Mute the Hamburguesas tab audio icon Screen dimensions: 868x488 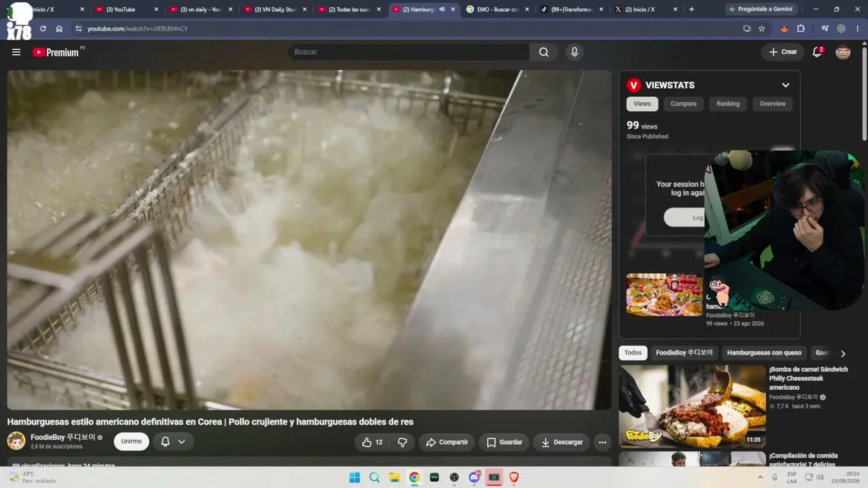(x=442, y=9)
